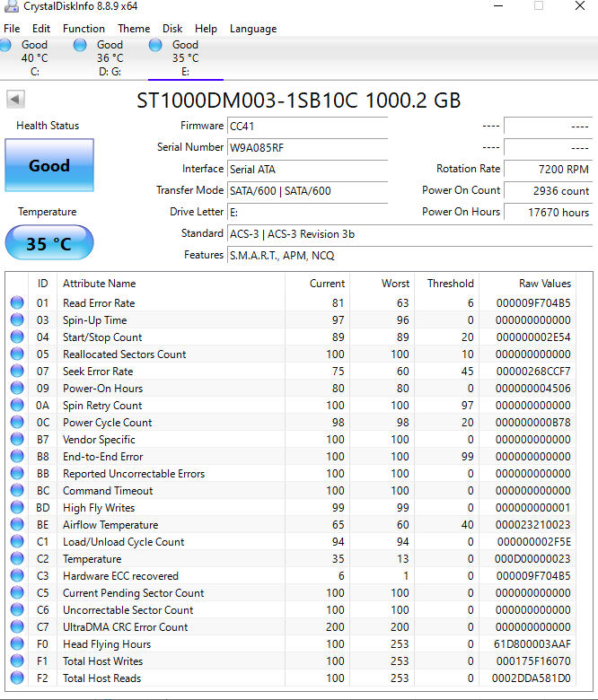Click the status orb of Power-On Hours row
Image resolution: width=598 pixels, height=700 pixels.
tap(17, 388)
